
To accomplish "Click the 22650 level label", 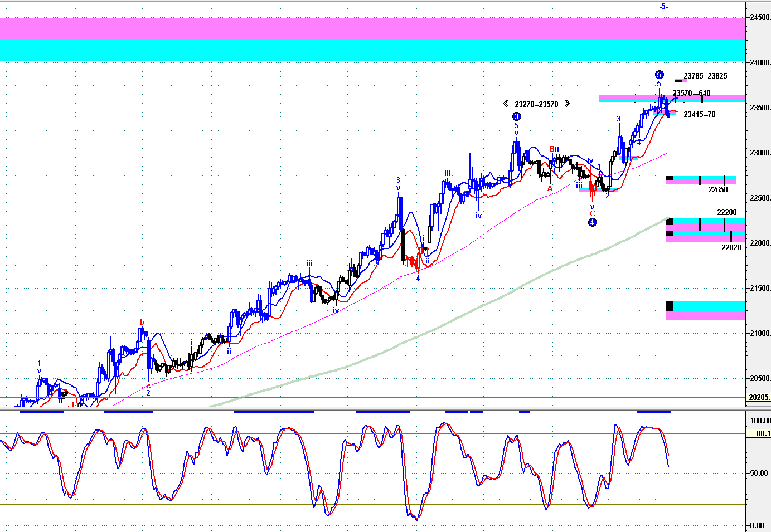I will tap(717, 189).
